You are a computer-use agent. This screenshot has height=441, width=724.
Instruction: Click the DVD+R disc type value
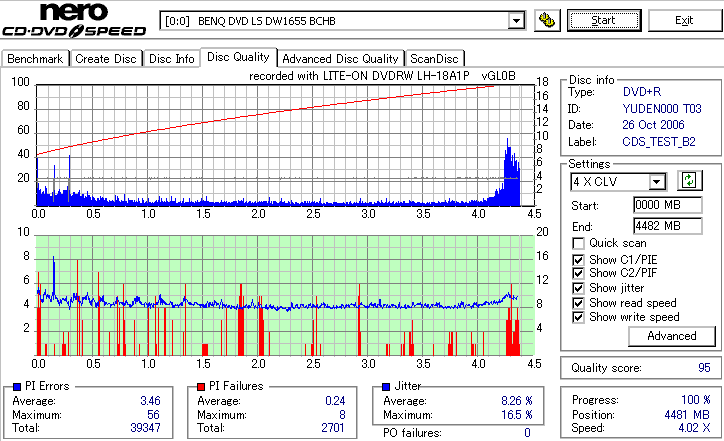click(642, 92)
